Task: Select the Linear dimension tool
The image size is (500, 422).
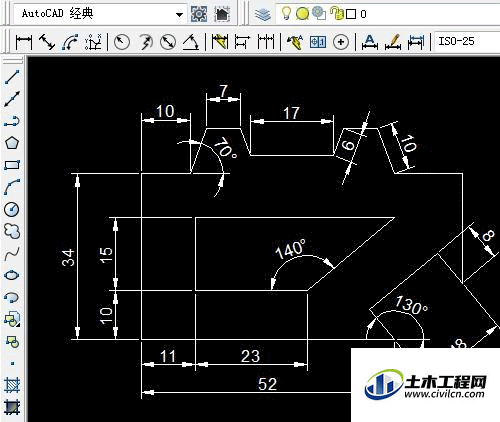Action: pos(24,42)
